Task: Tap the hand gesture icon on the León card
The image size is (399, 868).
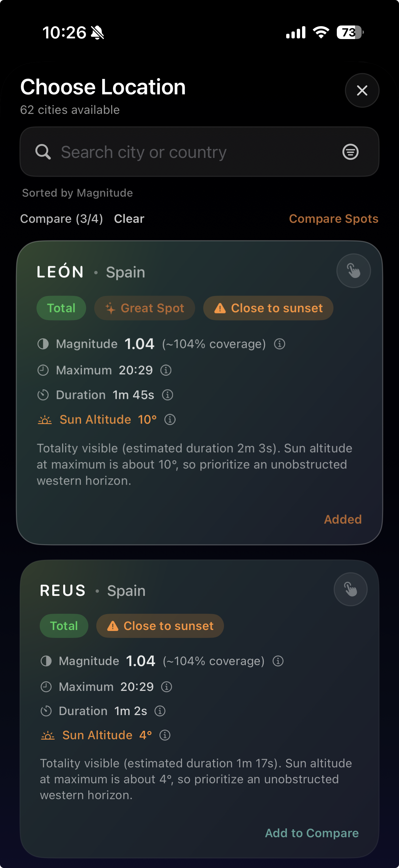Action: pyautogui.click(x=354, y=270)
